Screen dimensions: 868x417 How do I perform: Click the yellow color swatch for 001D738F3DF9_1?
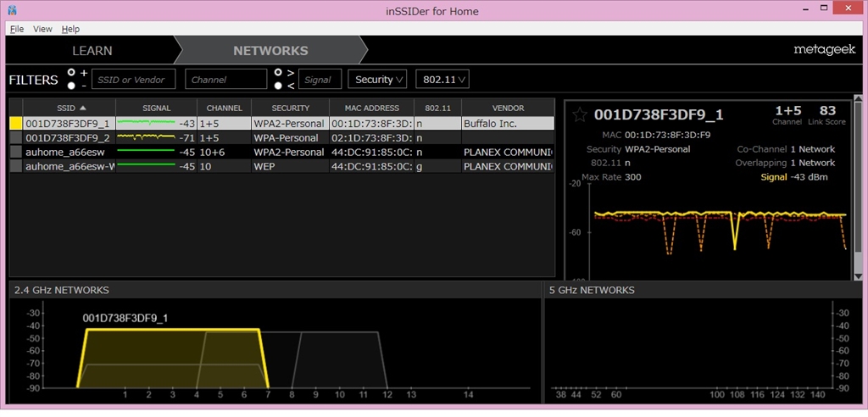click(16, 124)
